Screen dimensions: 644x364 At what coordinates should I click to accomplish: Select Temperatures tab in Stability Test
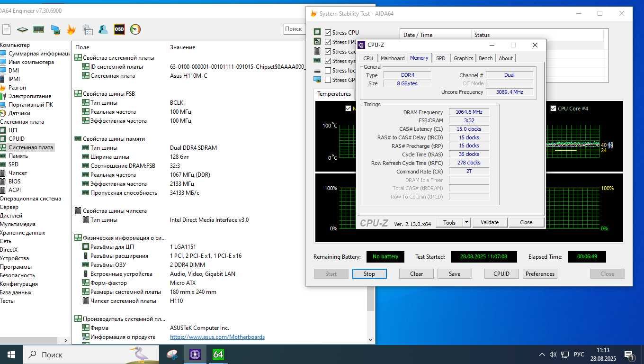[334, 94]
